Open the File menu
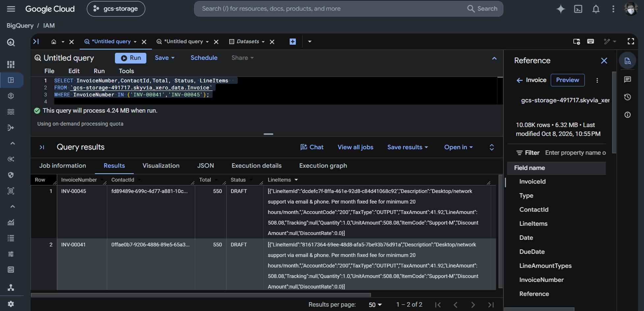 pos(49,71)
